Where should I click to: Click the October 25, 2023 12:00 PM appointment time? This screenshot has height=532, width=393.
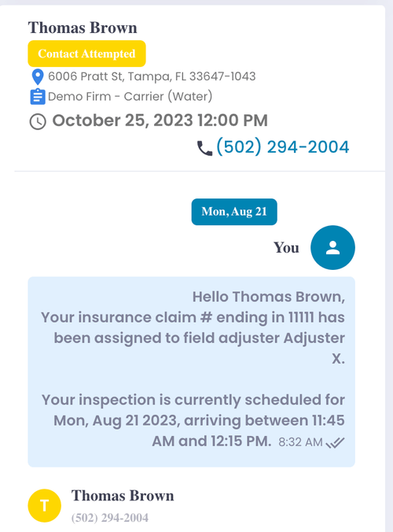pyautogui.click(x=160, y=120)
